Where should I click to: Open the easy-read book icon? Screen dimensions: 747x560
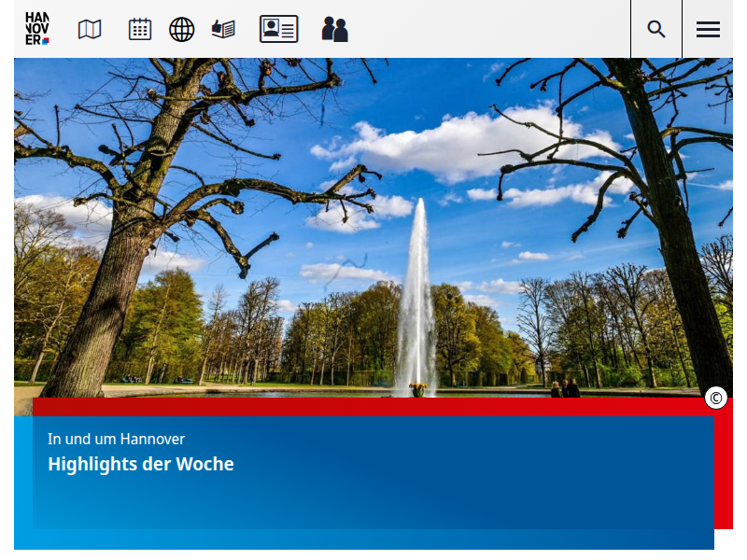tap(223, 29)
